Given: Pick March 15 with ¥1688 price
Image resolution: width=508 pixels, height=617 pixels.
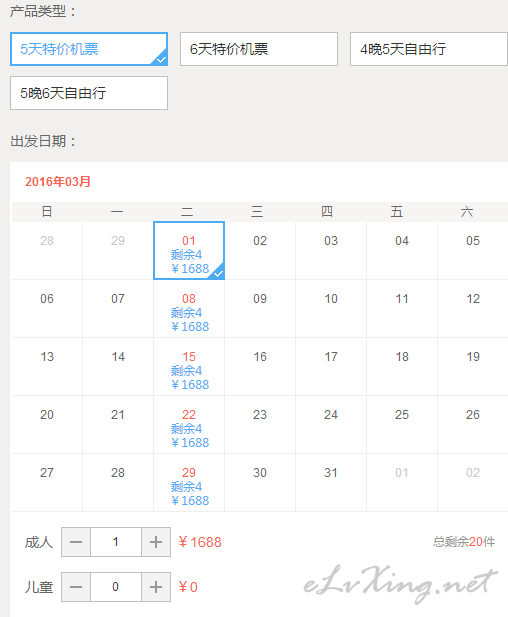Looking at the screenshot, I should tap(189, 367).
